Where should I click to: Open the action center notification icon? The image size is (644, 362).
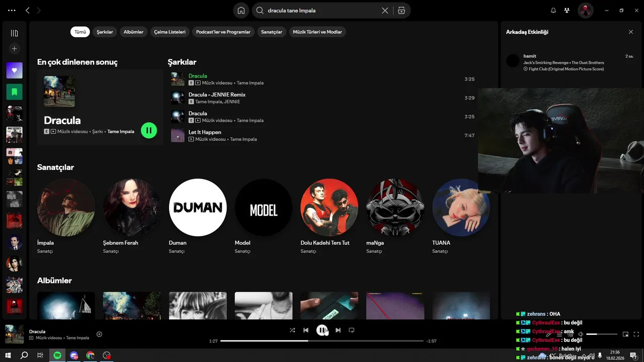[633, 355]
